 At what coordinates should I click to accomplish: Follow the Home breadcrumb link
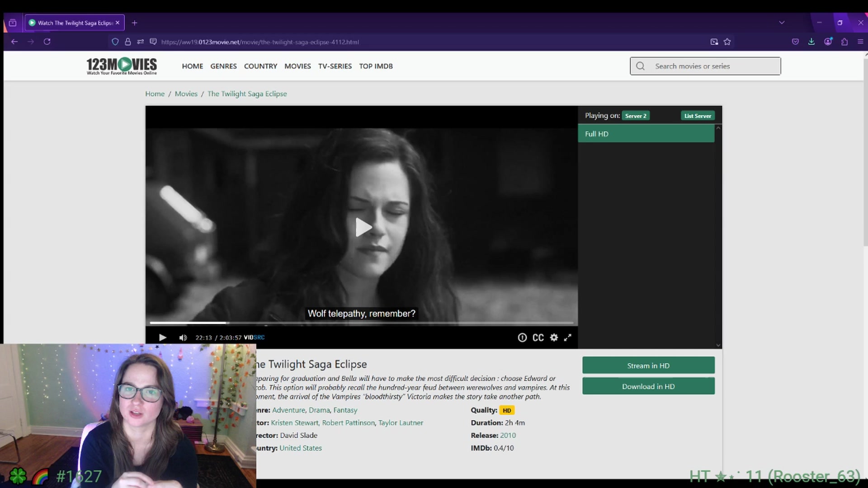(155, 94)
